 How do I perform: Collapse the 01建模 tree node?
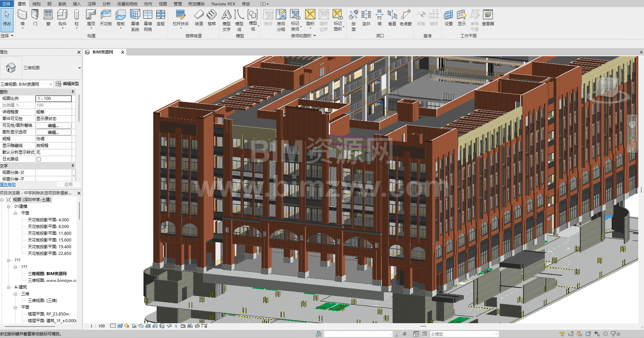tap(9, 206)
